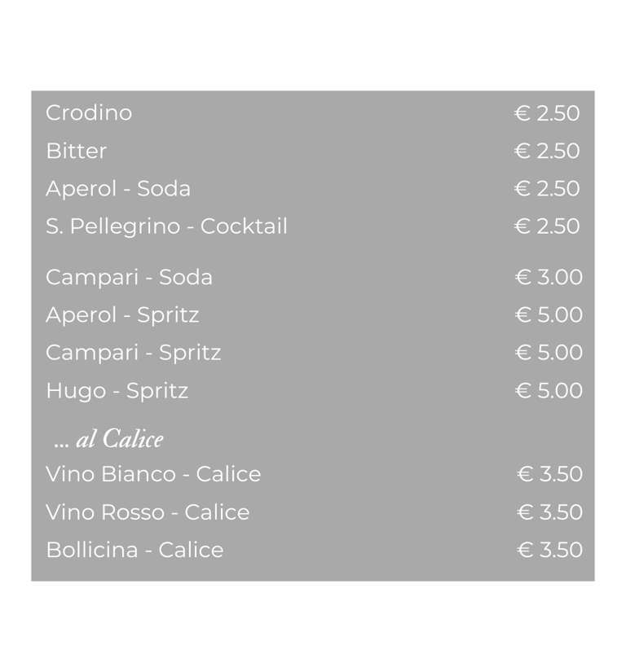
Task: Click the Bitter price € 2.50
Action: coord(547,152)
